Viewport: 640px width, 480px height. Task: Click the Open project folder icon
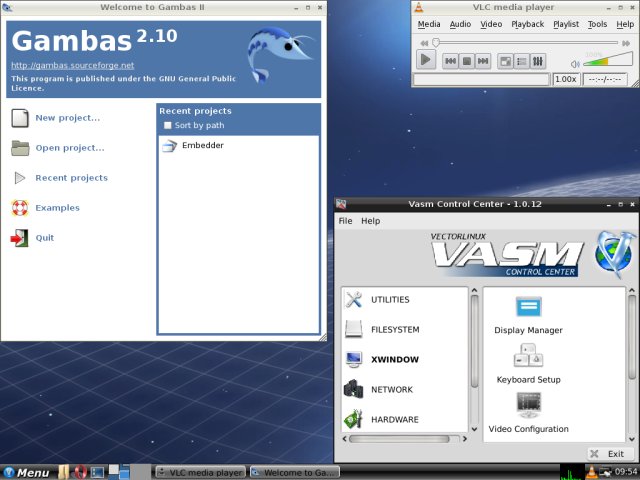pos(20,148)
